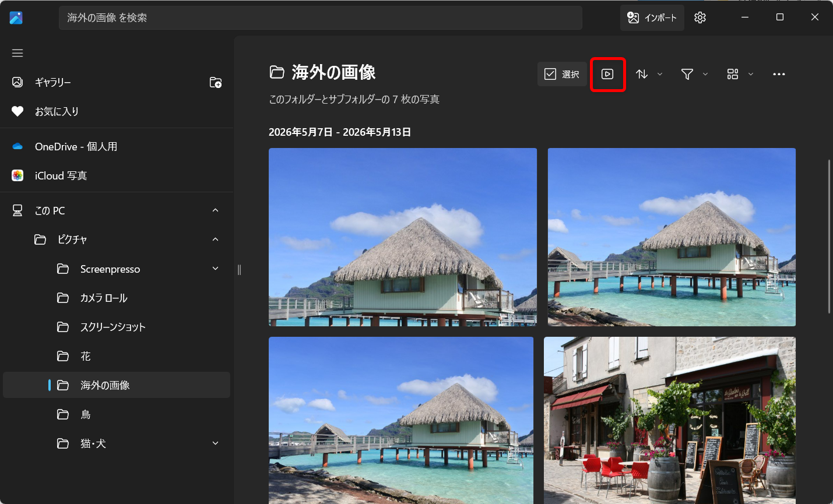Expand the 猫・犬 folder chevron
Screen dimensions: 833x504
point(216,443)
